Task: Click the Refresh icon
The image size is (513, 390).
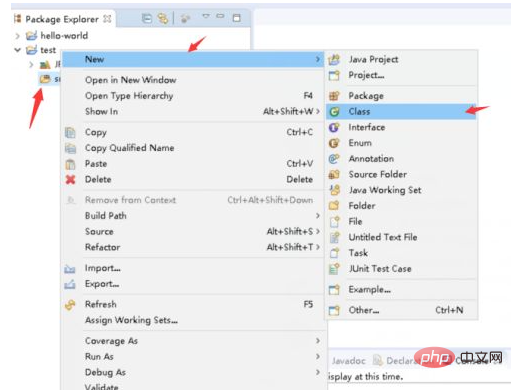Action: click(x=70, y=305)
